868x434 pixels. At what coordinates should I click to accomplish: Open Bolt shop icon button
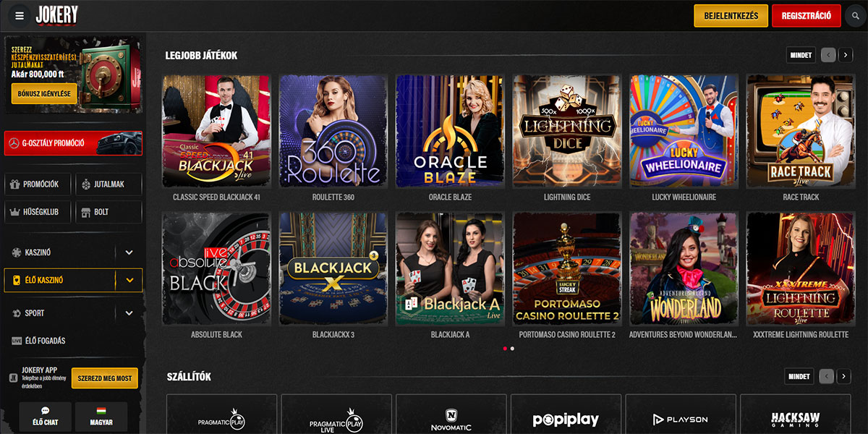coord(109,212)
